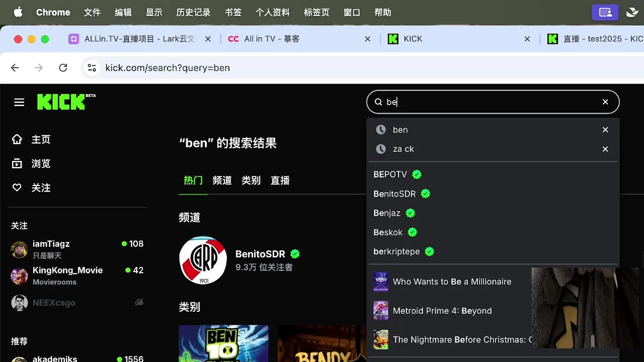The image size is (644, 362).
Task: Click BenitoSDR channel avatar in results
Action: pyautogui.click(x=203, y=260)
